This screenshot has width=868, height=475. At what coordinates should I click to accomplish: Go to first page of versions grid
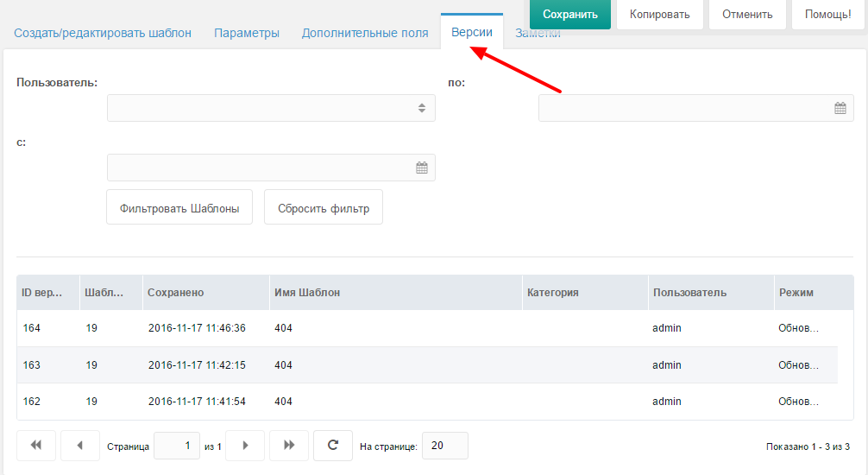[36, 446]
